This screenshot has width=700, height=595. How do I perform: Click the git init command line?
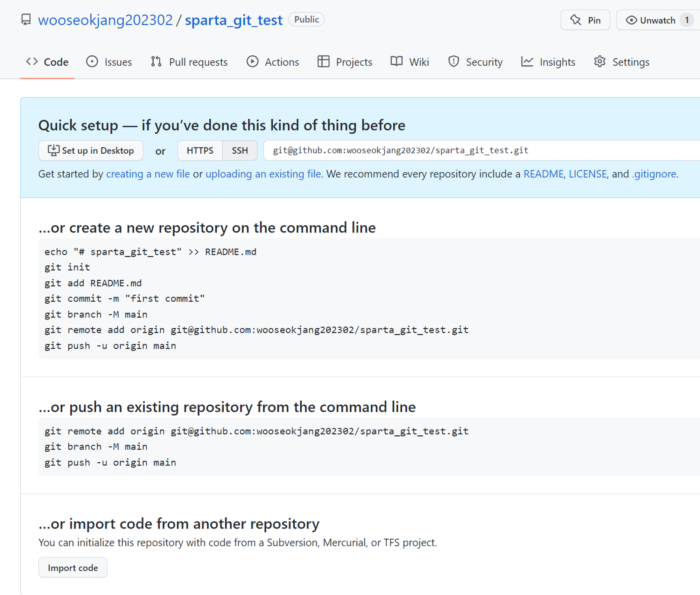tap(67, 267)
